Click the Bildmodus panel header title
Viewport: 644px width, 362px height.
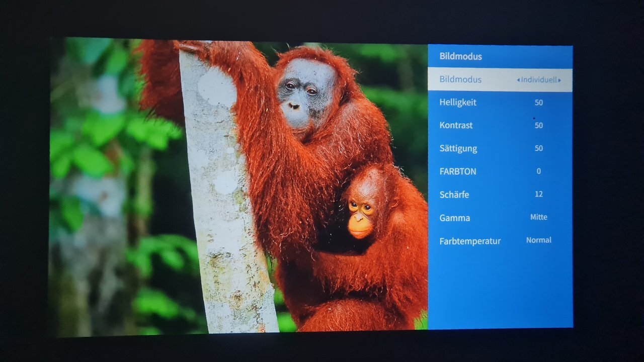point(460,56)
